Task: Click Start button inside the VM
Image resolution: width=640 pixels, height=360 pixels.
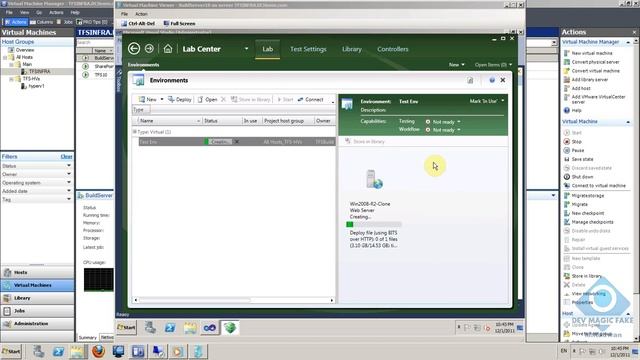Action: point(127,327)
